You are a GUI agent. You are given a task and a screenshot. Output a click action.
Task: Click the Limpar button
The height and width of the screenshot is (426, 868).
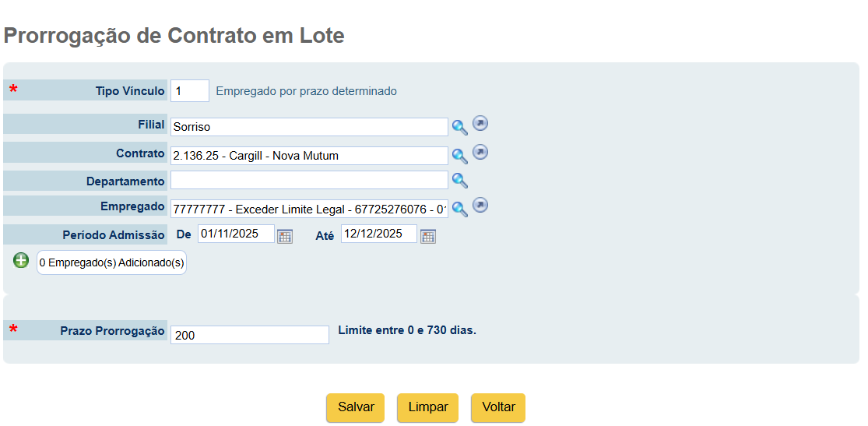[x=428, y=407]
